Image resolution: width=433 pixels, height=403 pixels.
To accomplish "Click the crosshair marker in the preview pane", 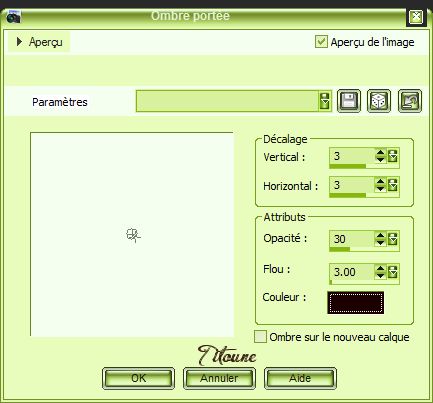I will tap(133, 235).
